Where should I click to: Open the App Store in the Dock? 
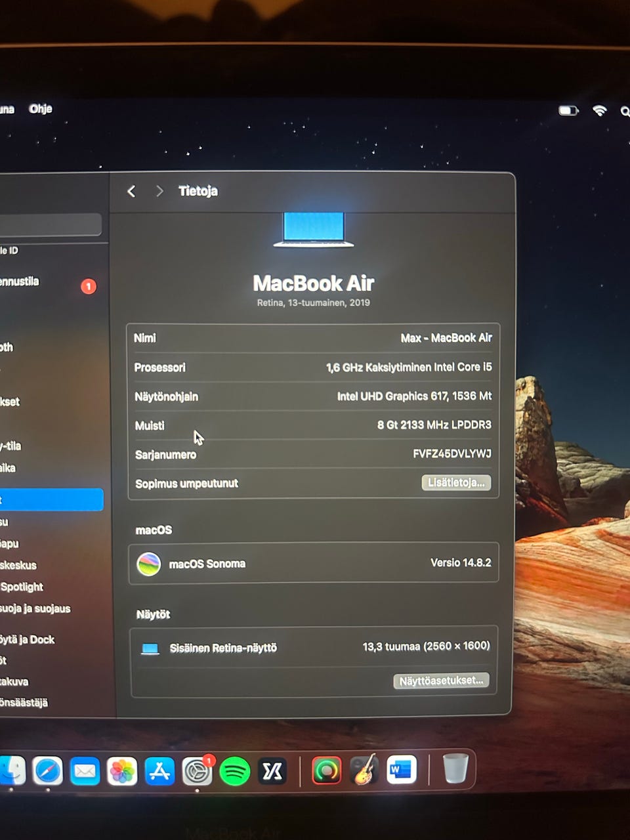(x=159, y=771)
